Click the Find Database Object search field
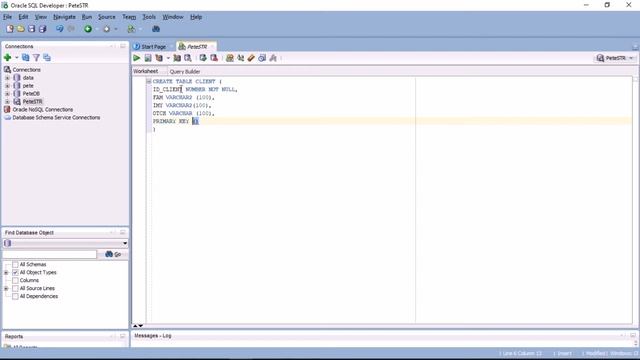Viewport: 640px width, 360px height. [x=50, y=254]
